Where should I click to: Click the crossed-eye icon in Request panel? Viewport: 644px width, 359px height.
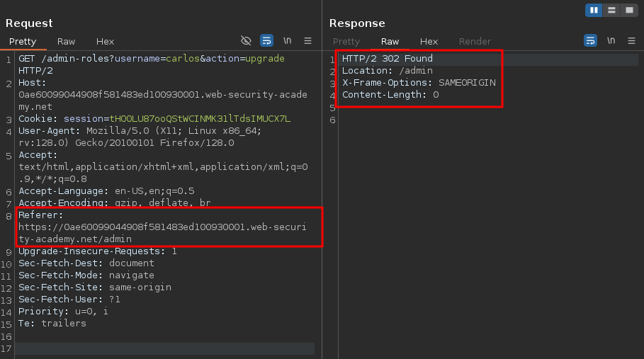tap(246, 41)
